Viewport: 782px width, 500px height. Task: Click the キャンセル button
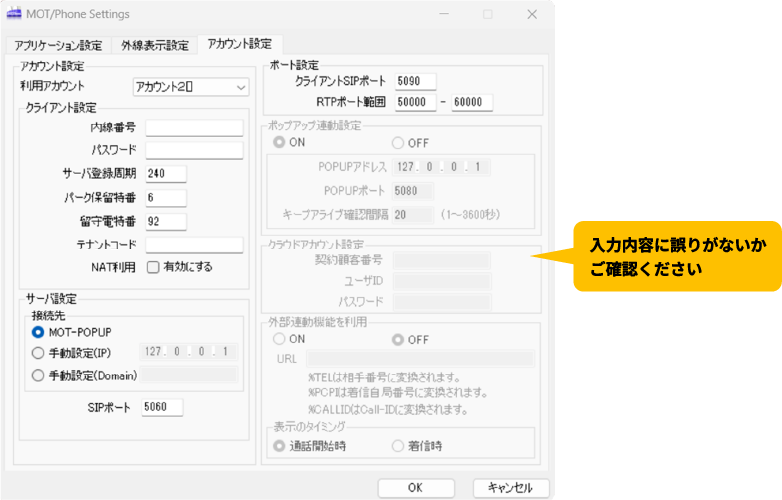point(511,488)
